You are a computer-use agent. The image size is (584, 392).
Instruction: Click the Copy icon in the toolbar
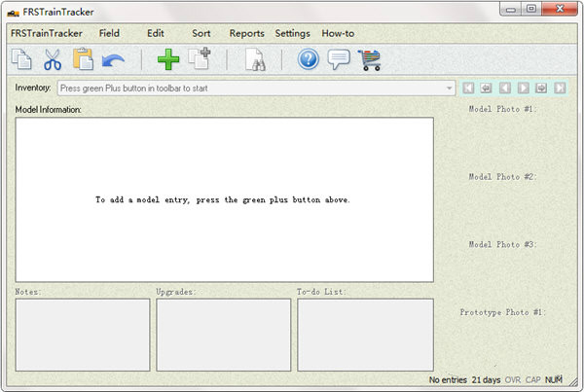point(21,59)
